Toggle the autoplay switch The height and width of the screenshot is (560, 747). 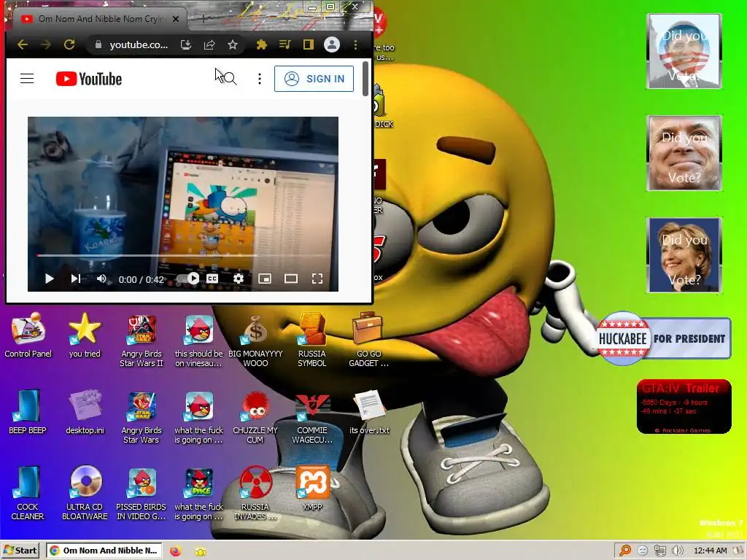coord(187,279)
